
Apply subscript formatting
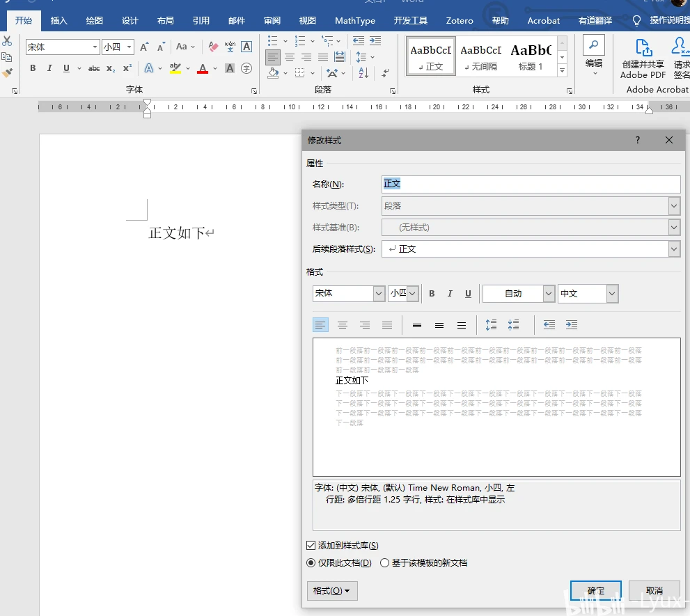[x=111, y=68]
